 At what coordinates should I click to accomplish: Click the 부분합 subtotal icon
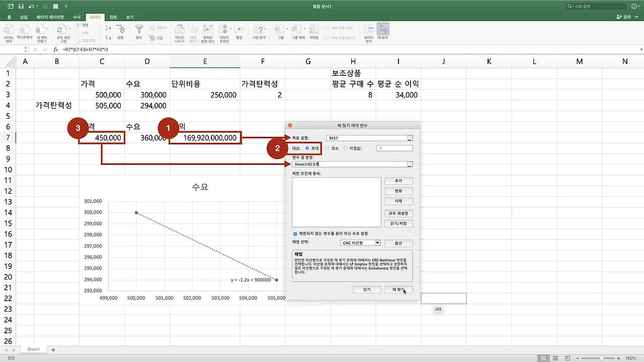314,30
